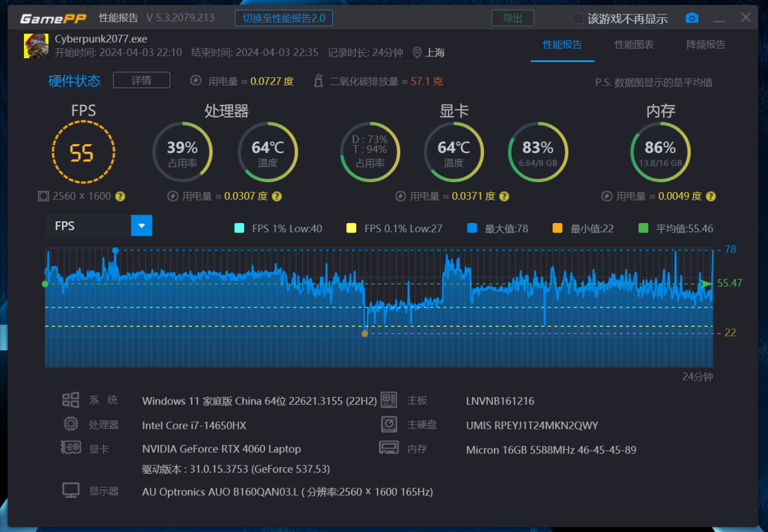Click the memory module icon beside 内存 row
Viewport: 768px width, 532px height.
389,448
